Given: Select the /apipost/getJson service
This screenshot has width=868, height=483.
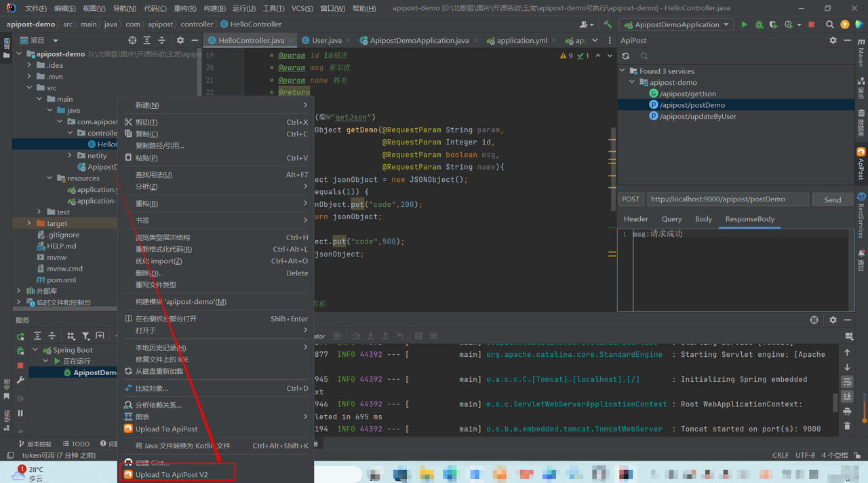Looking at the screenshot, I should 688,94.
